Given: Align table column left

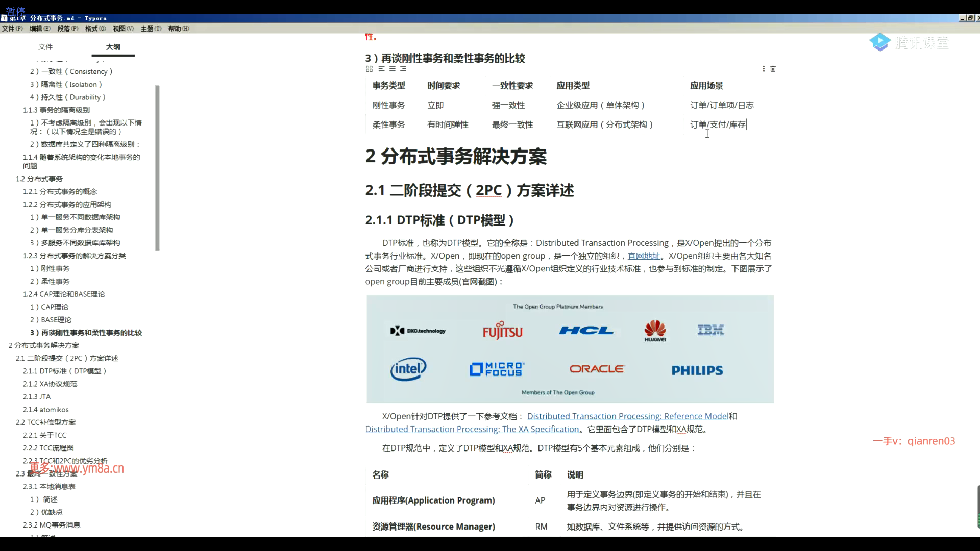Looking at the screenshot, I should tap(381, 69).
